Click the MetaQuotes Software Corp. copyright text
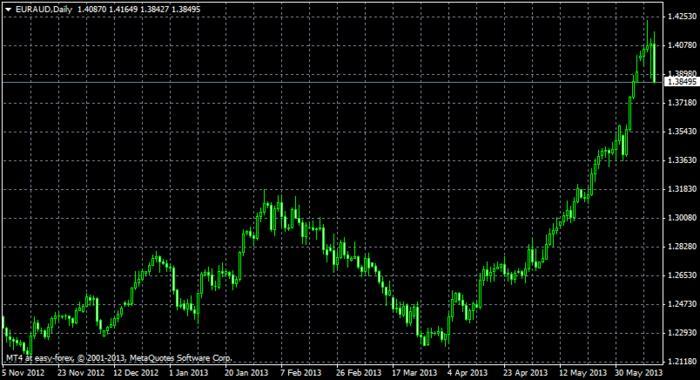This screenshot has height=380, width=700. (181, 358)
